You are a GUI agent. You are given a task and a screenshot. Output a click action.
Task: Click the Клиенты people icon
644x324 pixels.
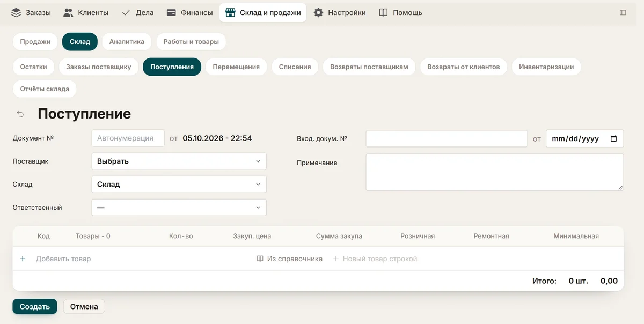[68, 12]
